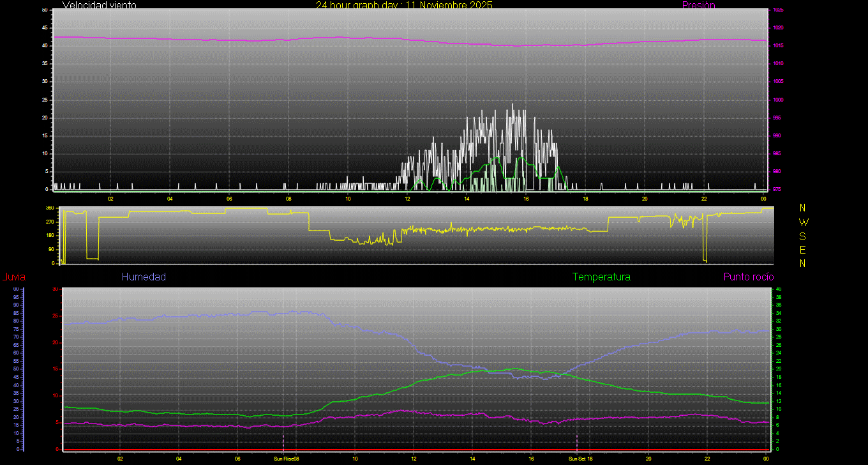Screen dimensions: 868x465
Task: Click the 'S' compass direction letter
Action: pyautogui.click(x=803, y=236)
